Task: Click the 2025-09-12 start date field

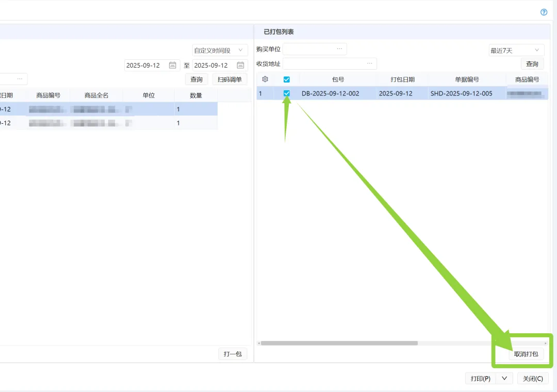Action: pyautogui.click(x=144, y=66)
